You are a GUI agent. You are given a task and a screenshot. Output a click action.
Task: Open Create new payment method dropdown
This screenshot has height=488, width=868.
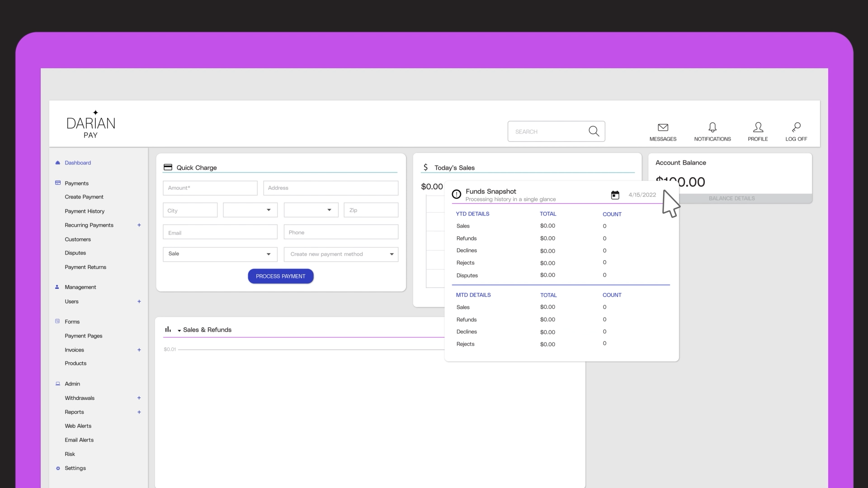point(341,254)
